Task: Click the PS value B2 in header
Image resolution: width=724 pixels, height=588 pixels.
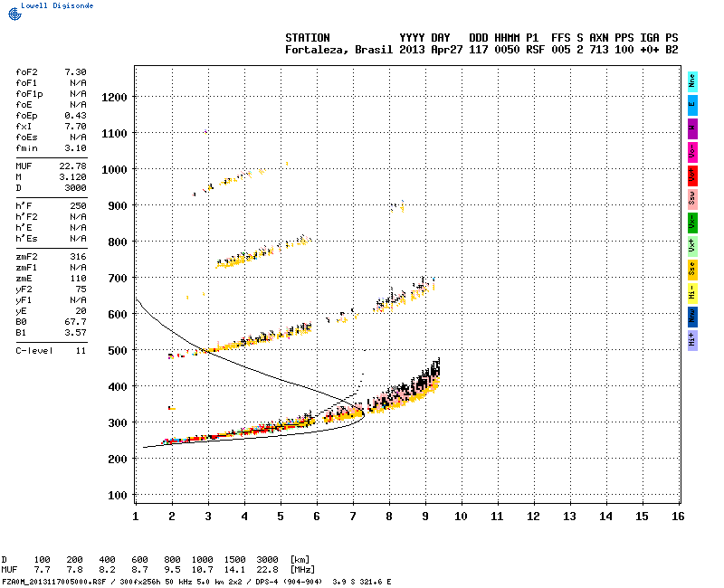Action: (x=672, y=50)
